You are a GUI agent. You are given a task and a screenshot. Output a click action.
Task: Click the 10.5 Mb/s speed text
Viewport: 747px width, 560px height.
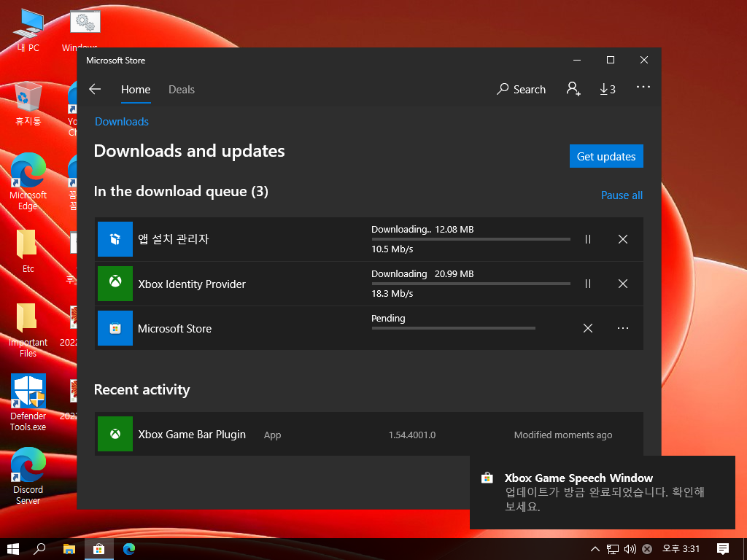(x=392, y=249)
